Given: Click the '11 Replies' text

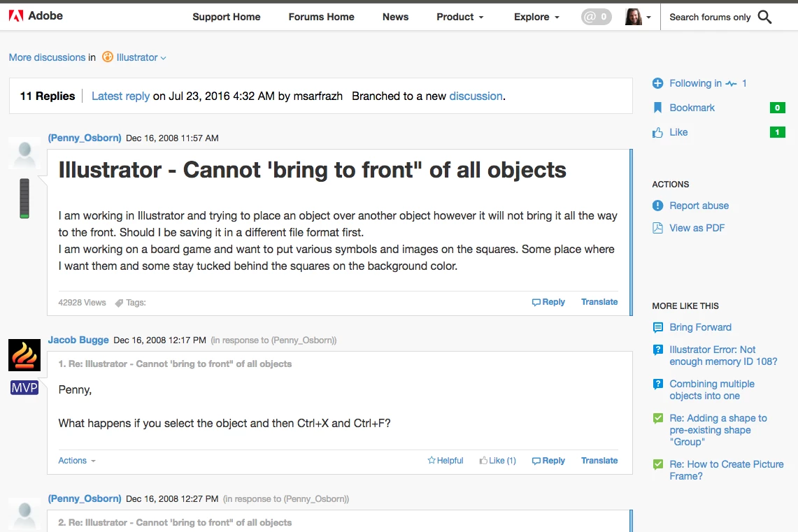Looking at the screenshot, I should pyautogui.click(x=48, y=96).
